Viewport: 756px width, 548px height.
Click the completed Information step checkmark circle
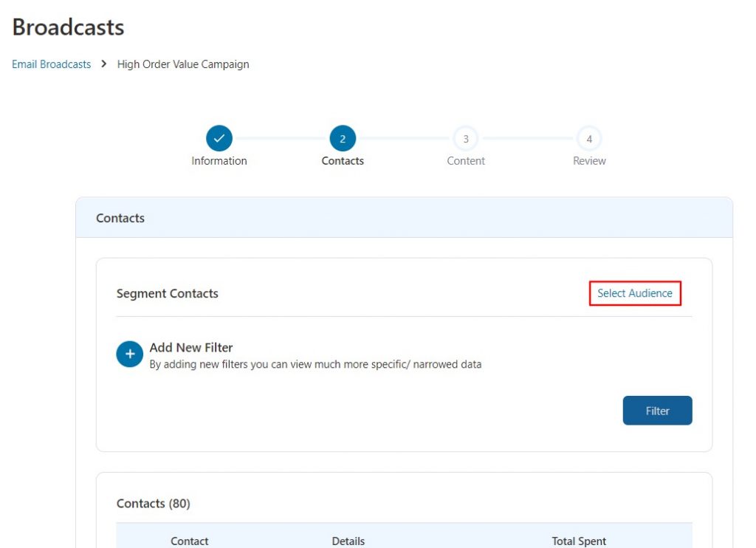tap(219, 138)
